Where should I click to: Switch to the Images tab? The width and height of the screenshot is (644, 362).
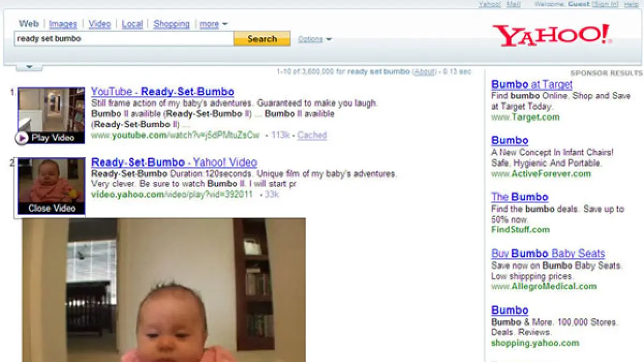pyautogui.click(x=63, y=24)
